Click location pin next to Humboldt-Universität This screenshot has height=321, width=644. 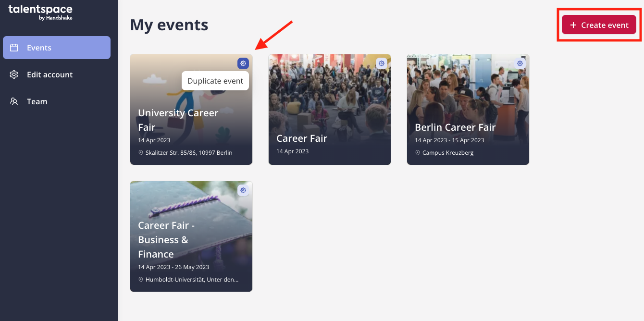(x=141, y=280)
